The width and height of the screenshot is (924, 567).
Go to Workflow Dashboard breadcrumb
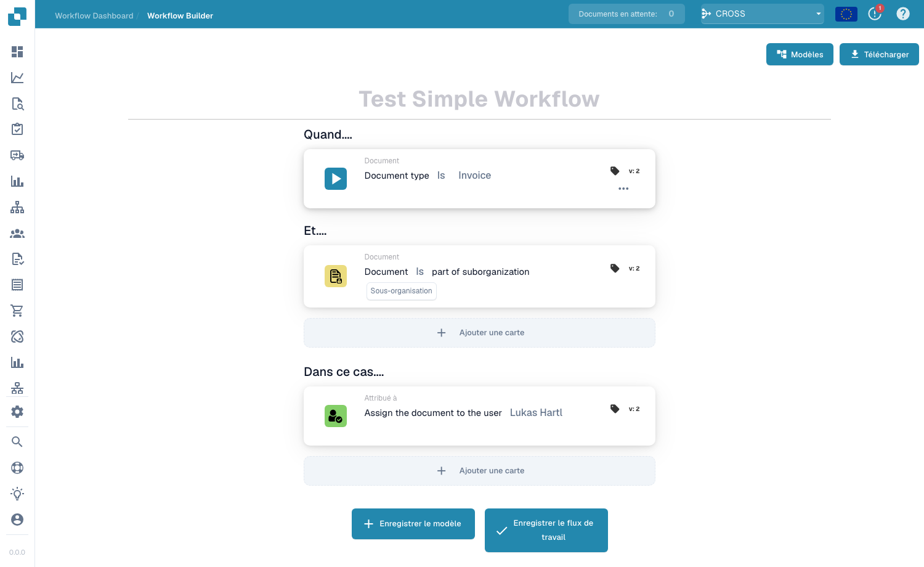pos(94,15)
